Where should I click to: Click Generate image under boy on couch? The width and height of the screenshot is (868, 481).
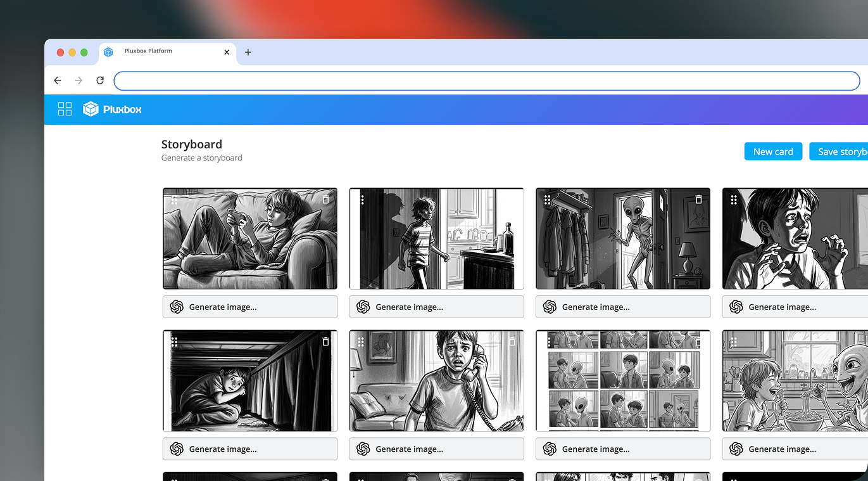250,307
